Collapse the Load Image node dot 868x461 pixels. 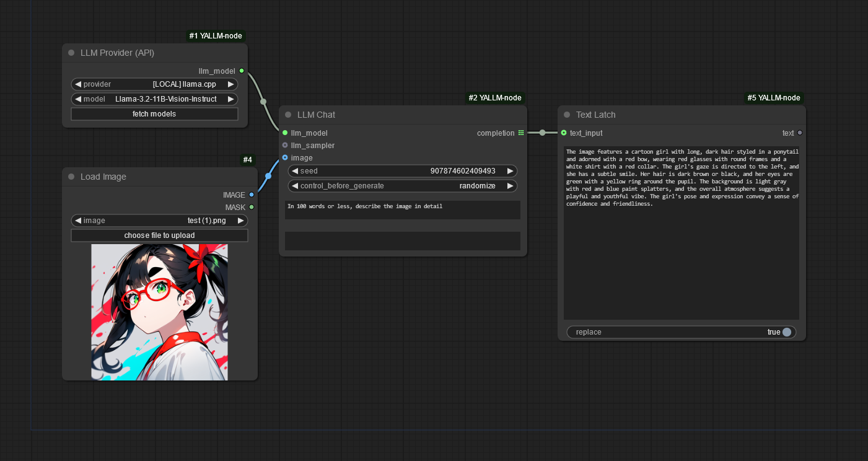point(71,177)
